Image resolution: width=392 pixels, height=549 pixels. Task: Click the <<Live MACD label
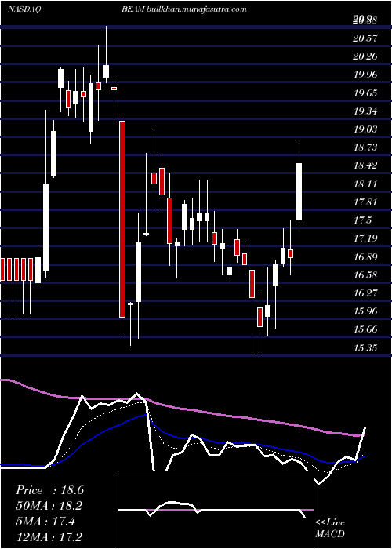(x=330, y=528)
